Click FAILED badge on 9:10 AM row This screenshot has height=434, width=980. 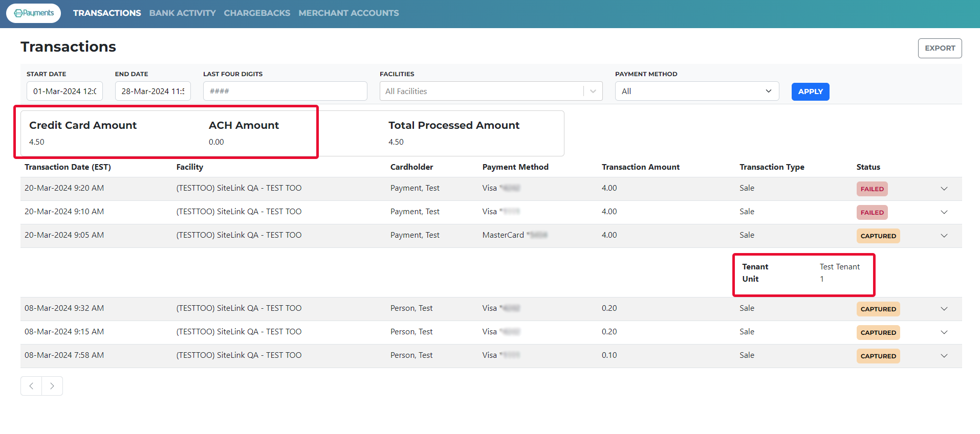point(872,212)
